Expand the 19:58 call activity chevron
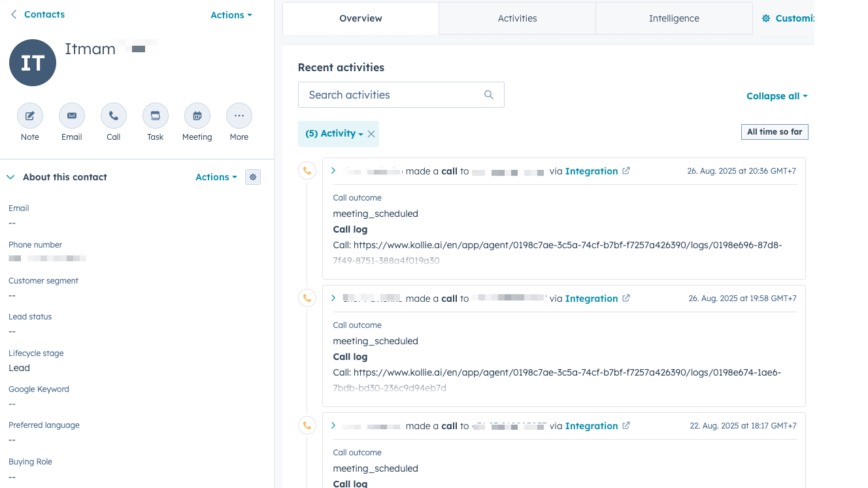 (x=333, y=299)
